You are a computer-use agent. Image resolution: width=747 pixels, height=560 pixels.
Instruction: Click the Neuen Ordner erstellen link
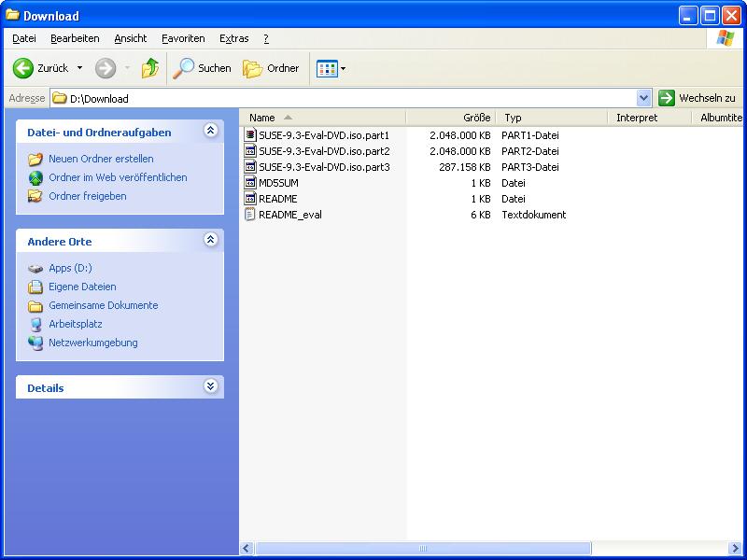[x=101, y=159]
